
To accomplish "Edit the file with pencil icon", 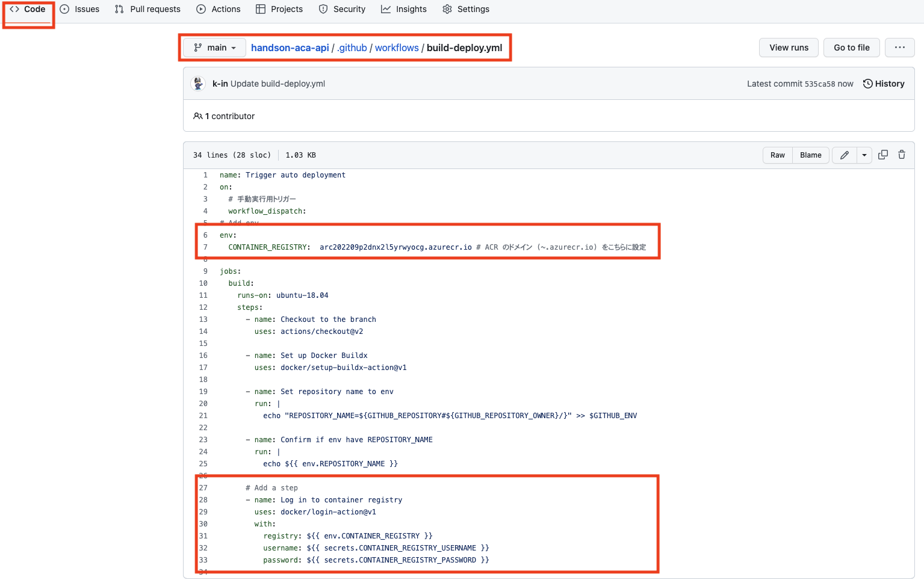I will click(845, 155).
